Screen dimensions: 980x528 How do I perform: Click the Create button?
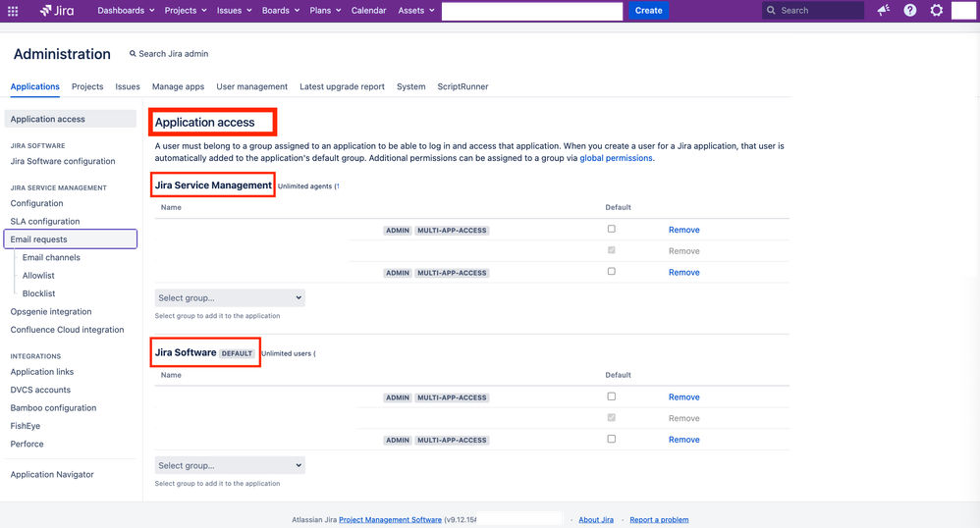click(x=648, y=11)
